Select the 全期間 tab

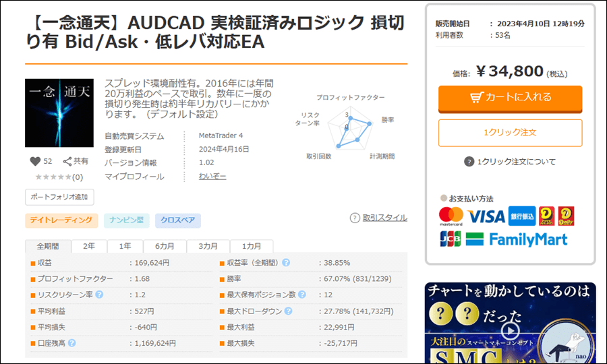tap(48, 246)
